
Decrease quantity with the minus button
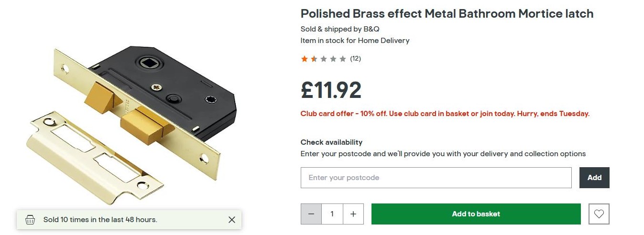pyautogui.click(x=311, y=214)
